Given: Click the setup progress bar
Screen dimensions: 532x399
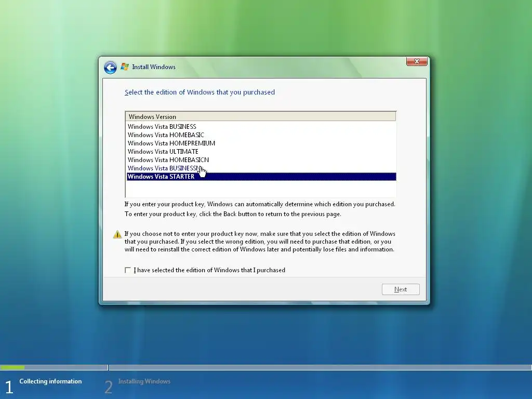Looking at the screenshot, I should pyautogui.click(x=266, y=367).
